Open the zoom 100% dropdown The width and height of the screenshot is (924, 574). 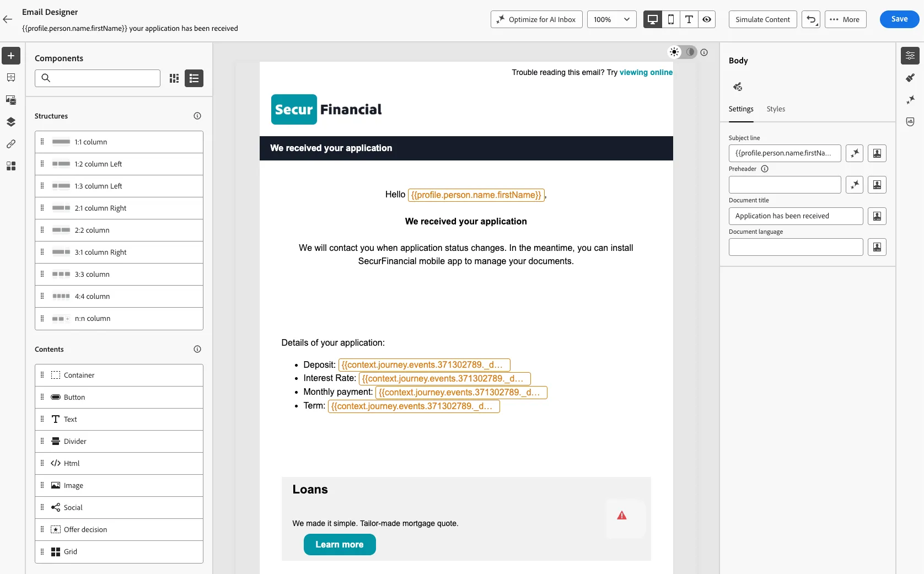pos(612,19)
